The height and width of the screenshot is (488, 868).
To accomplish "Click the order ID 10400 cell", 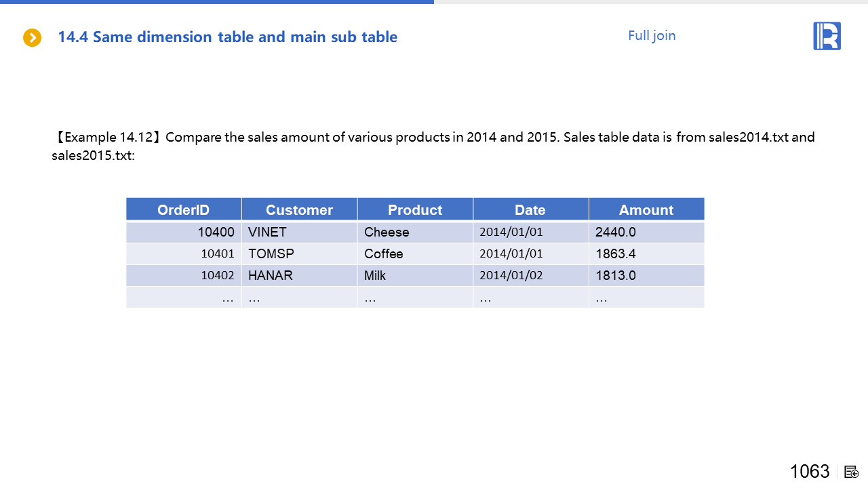I will tap(216, 232).
